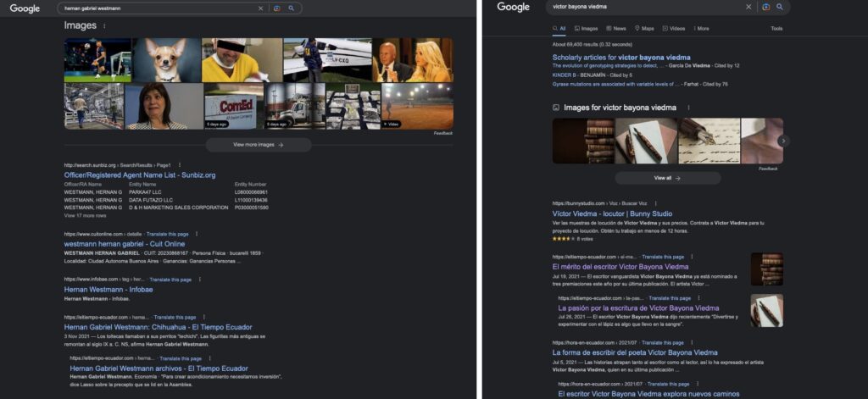Image resolution: width=868 pixels, height=399 pixels.
Task: Expand 'View 17 more rows' in Sunbiz table
Action: [86, 216]
